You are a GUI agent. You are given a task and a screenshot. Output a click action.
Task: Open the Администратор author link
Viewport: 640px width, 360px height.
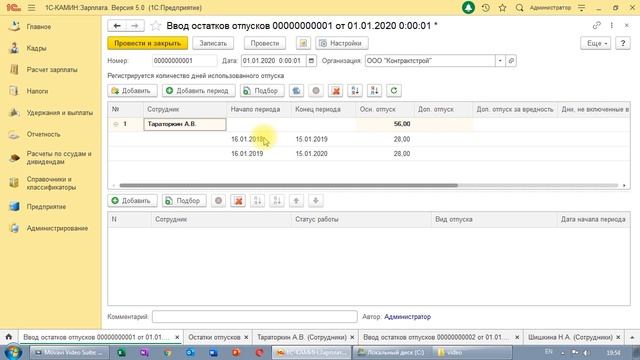407,317
